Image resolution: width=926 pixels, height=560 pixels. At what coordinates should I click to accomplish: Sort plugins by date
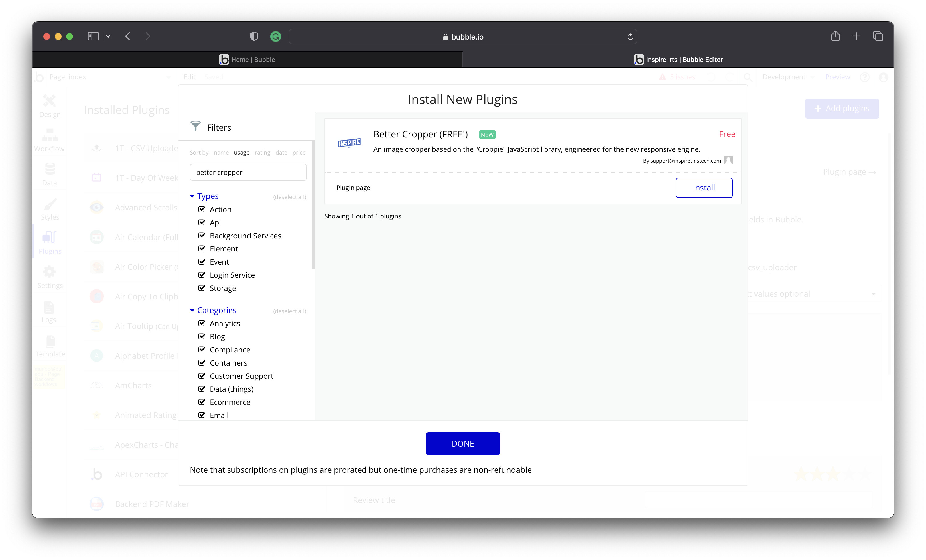(x=281, y=153)
